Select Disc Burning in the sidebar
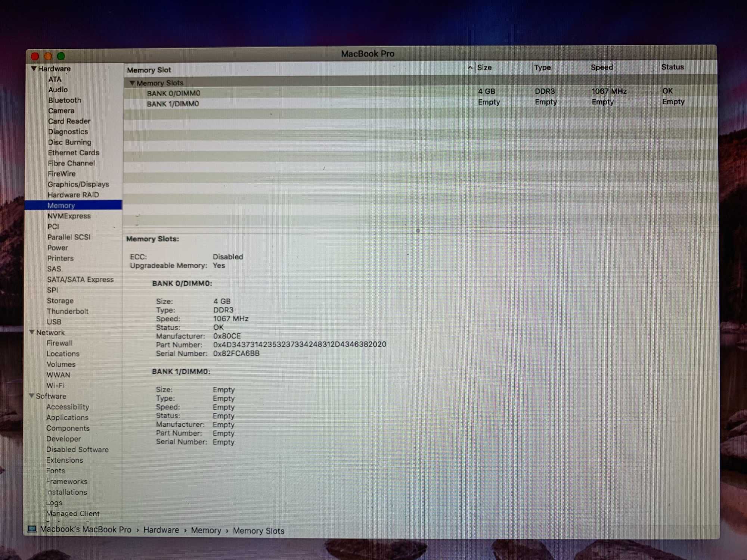This screenshot has height=560, width=747. click(69, 142)
